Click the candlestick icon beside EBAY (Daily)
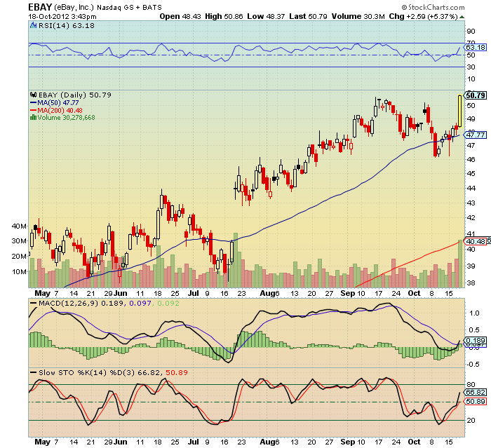Screen dimensions: 491x448 pyautogui.click(x=33, y=95)
